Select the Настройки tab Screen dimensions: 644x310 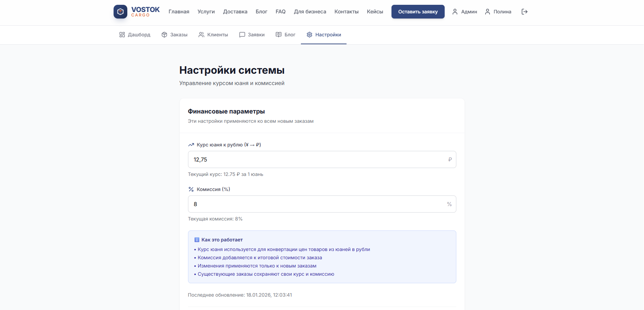324,35
